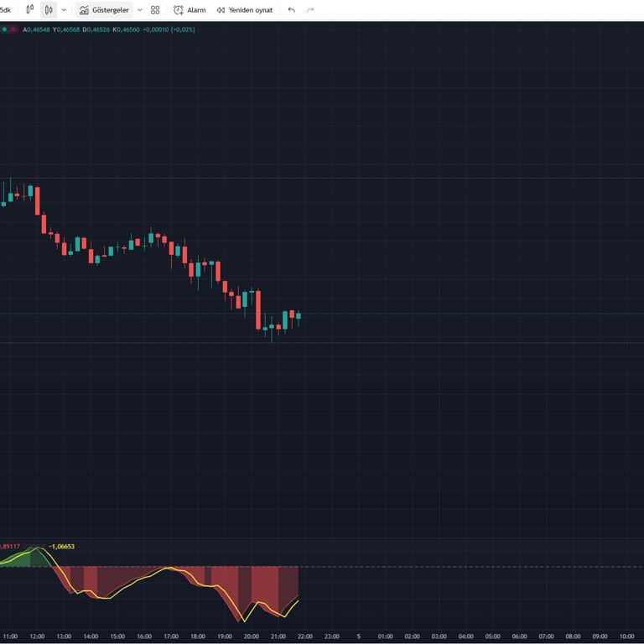The image size is (644, 644).
Task: Open the Göstergeler indicators menu
Action: [x=104, y=10]
